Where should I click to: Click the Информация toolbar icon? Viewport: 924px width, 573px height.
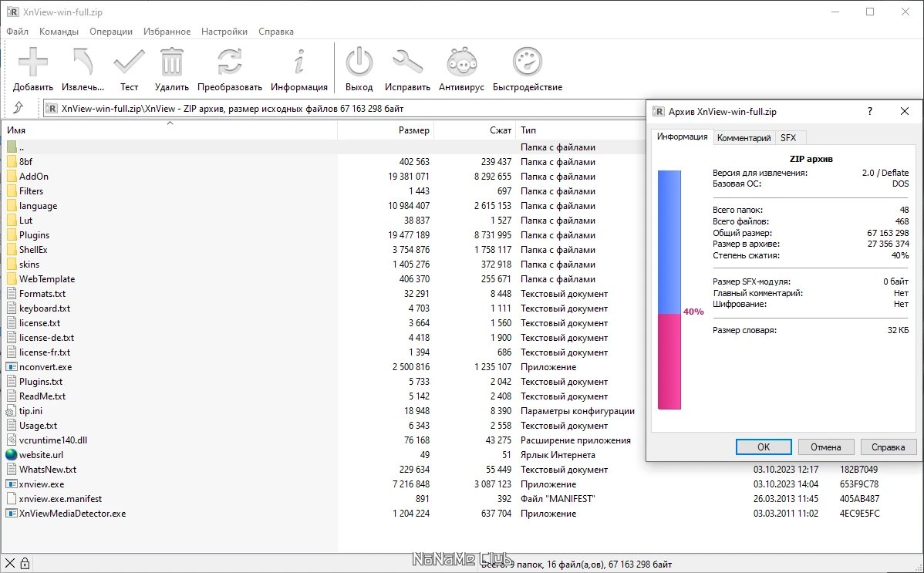pyautogui.click(x=299, y=62)
